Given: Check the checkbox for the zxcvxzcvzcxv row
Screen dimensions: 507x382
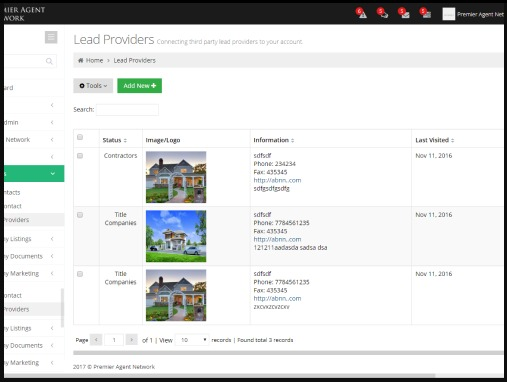Looking at the screenshot, I should point(80,274).
